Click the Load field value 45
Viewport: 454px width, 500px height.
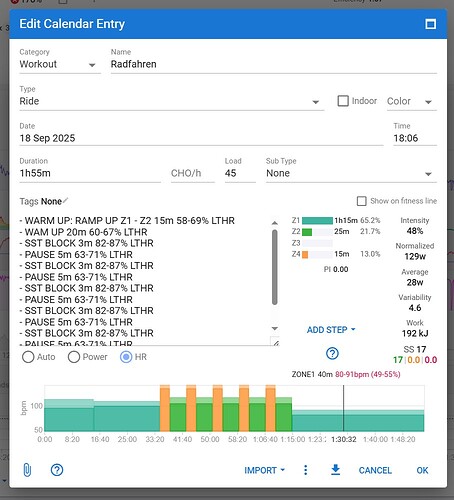240,173
